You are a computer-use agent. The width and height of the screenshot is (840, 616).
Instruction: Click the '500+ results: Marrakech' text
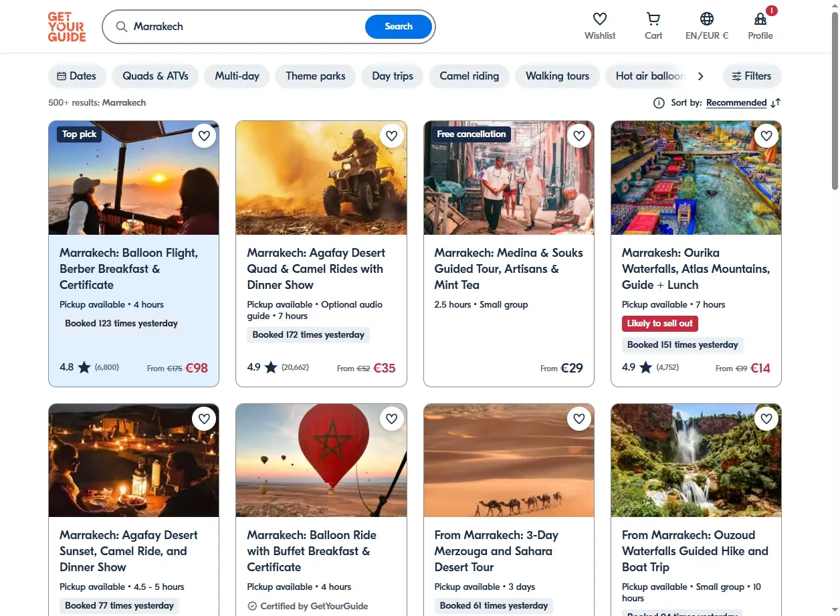97,103
